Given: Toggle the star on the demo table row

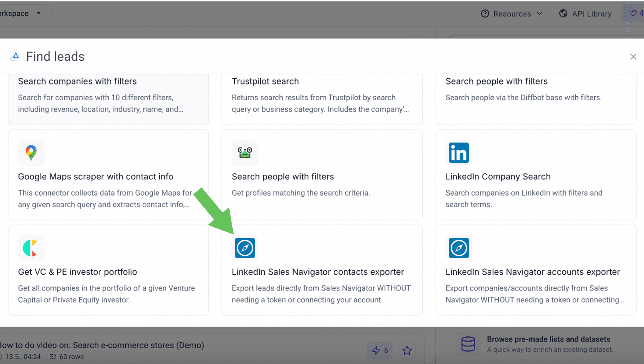Looking at the screenshot, I should click(407, 350).
